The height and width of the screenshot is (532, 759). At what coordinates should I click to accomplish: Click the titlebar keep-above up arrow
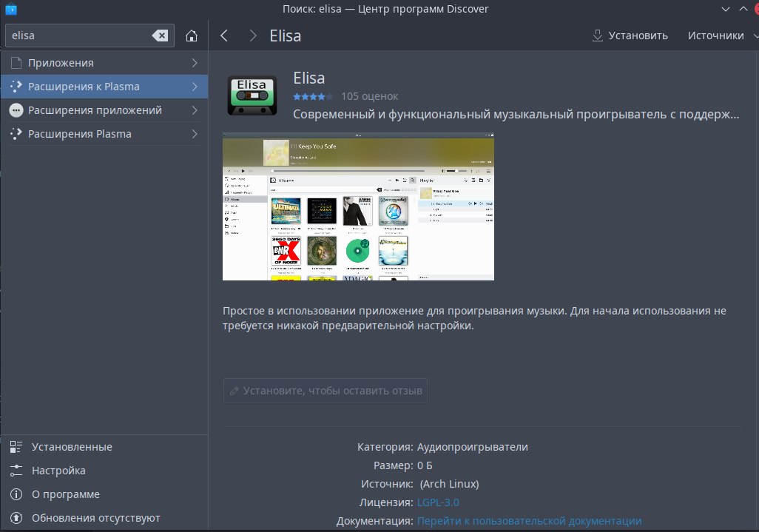743,9
